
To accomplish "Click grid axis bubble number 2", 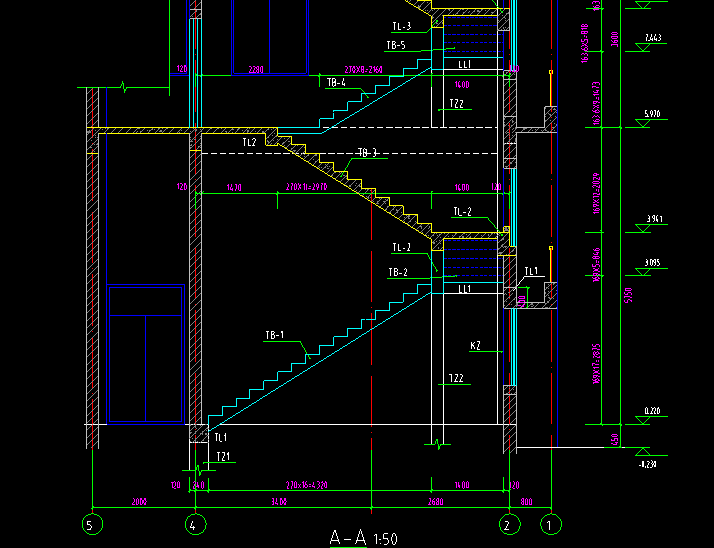I will tap(510, 523).
